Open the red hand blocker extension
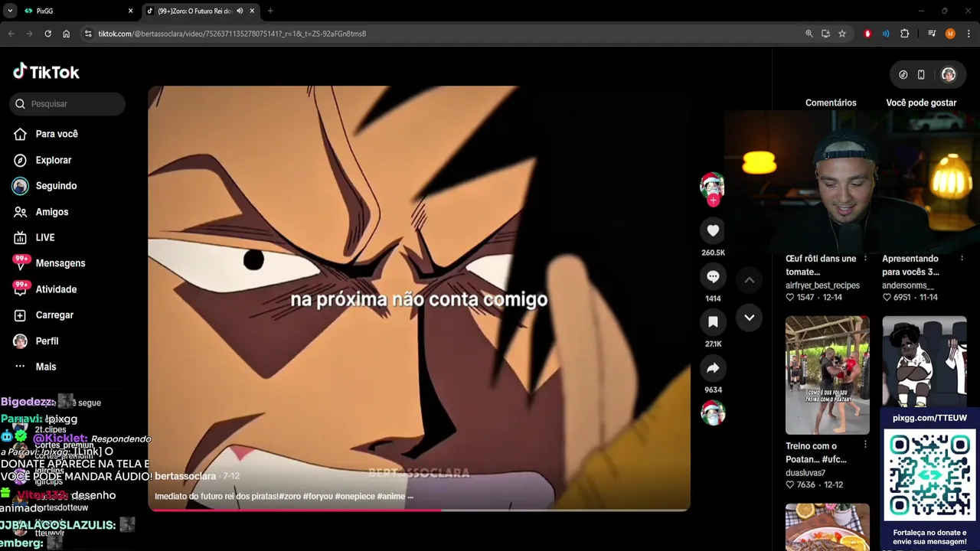Image resolution: width=980 pixels, height=551 pixels. (x=867, y=34)
